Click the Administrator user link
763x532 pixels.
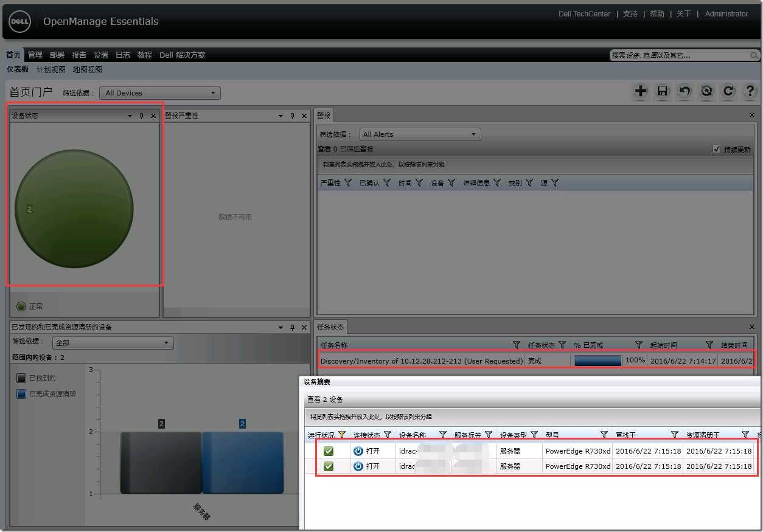(x=726, y=14)
